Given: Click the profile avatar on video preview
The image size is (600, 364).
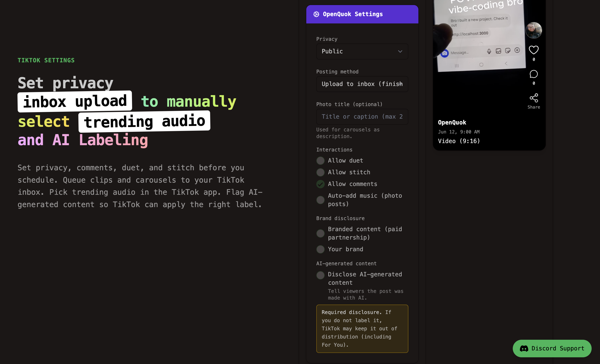Looking at the screenshot, I should (x=533, y=30).
